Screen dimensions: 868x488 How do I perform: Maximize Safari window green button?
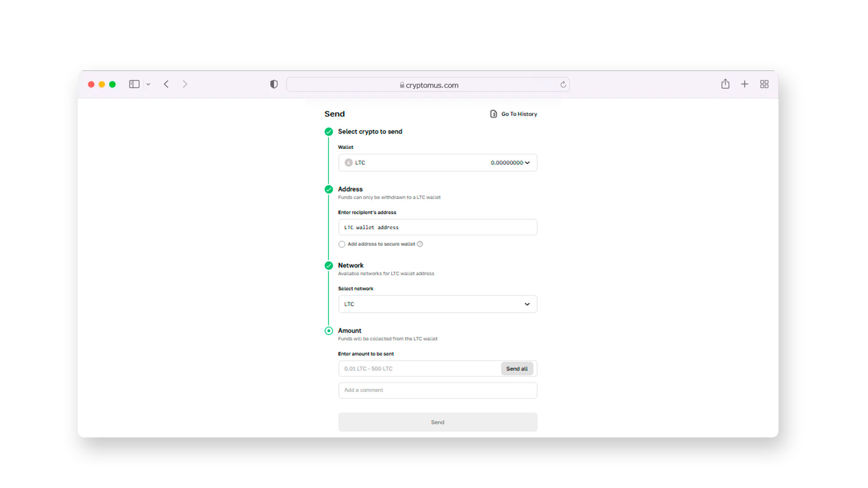pos(113,84)
